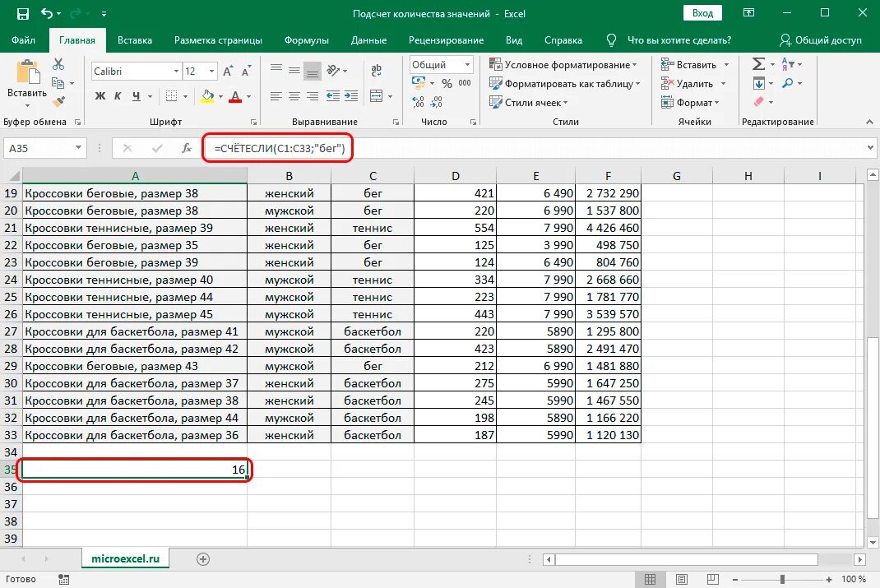Increase decimal places

418,101
